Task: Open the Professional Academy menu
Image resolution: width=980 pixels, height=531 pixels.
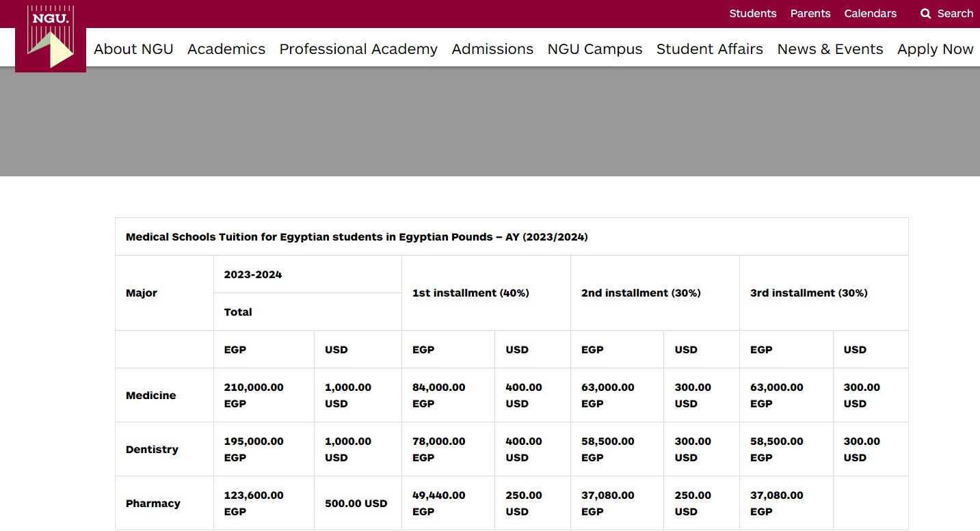Action: tap(358, 49)
